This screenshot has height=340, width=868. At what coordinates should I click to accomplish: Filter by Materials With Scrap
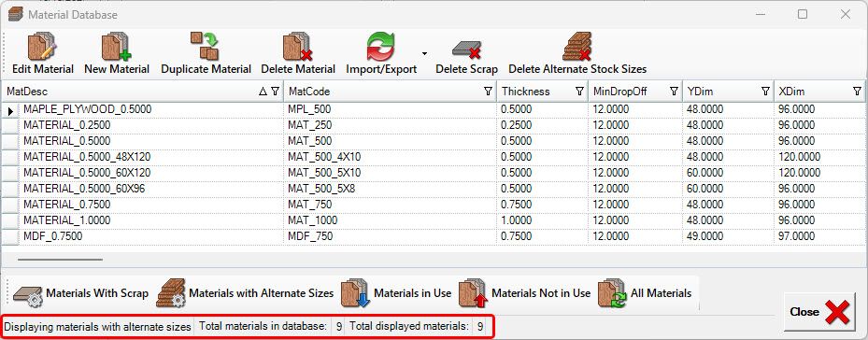81,293
